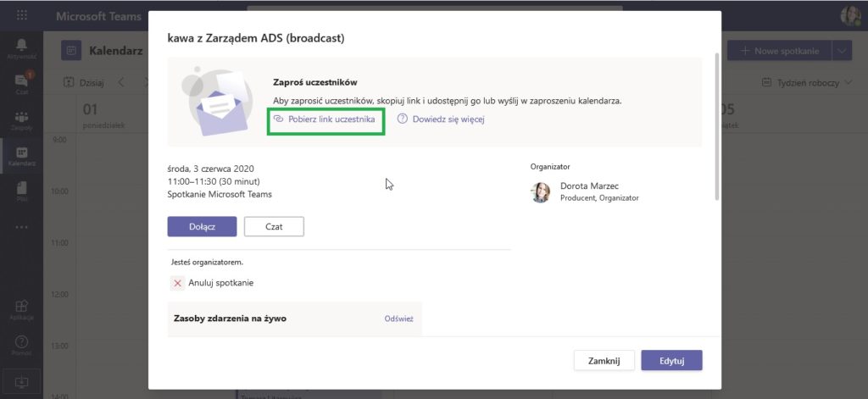Click the date środa, 3 czerwca 2020

pos(210,169)
